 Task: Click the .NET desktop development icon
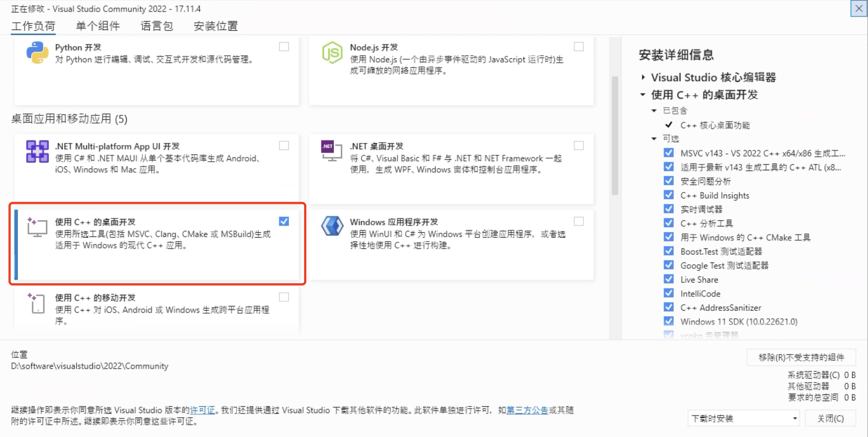(x=332, y=151)
